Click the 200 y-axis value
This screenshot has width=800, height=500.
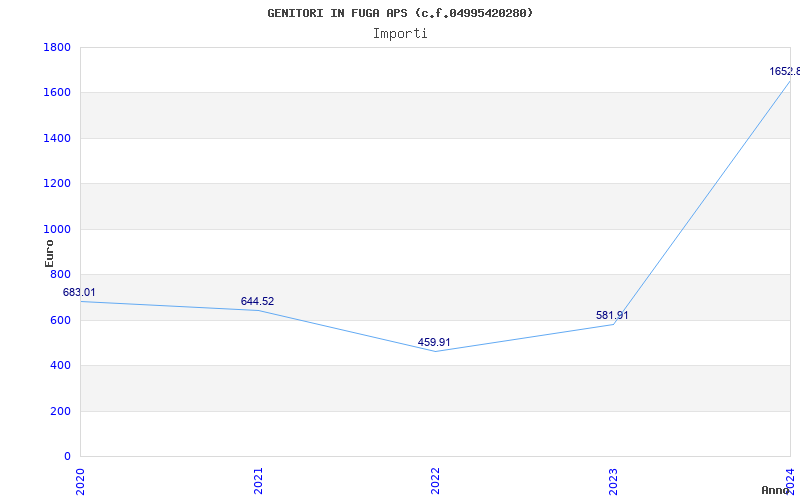click(60, 411)
